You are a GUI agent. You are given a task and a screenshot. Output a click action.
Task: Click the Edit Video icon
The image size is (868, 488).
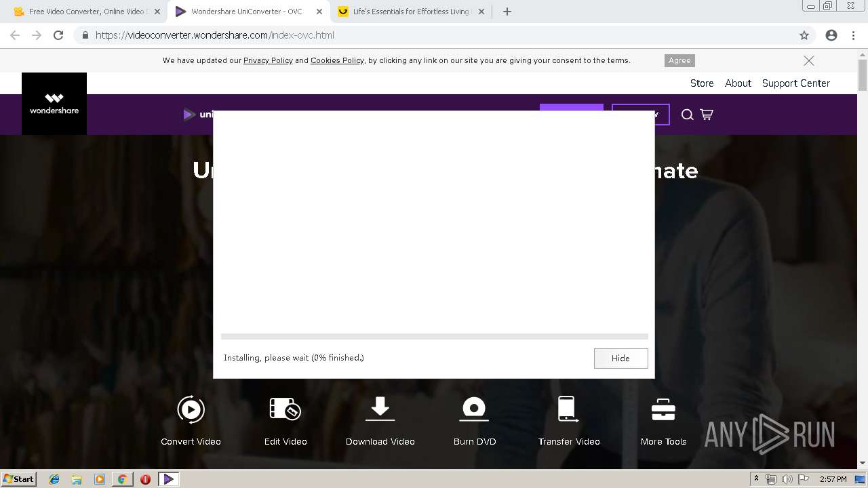[285, 409]
